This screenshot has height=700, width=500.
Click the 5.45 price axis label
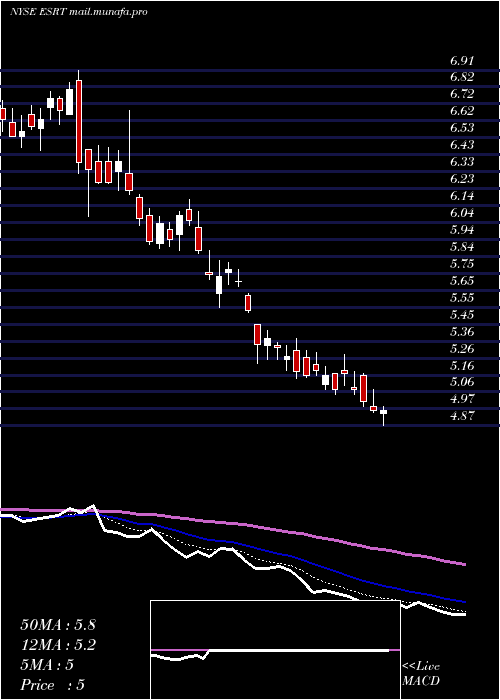pyautogui.click(x=462, y=315)
